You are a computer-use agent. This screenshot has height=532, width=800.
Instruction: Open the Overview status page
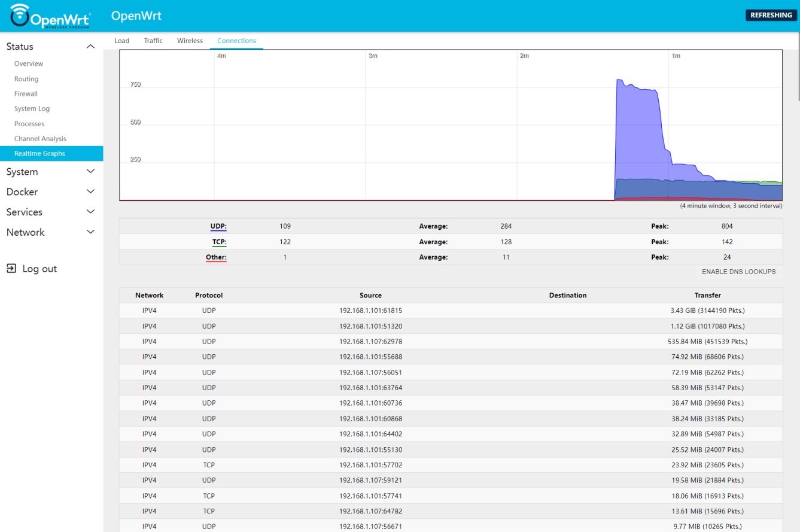coord(29,63)
